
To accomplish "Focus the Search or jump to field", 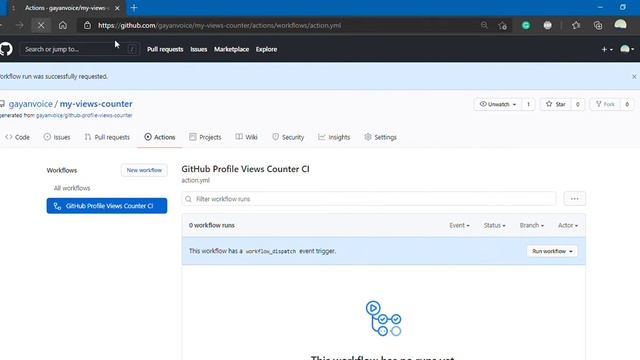I will tap(80, 49).
